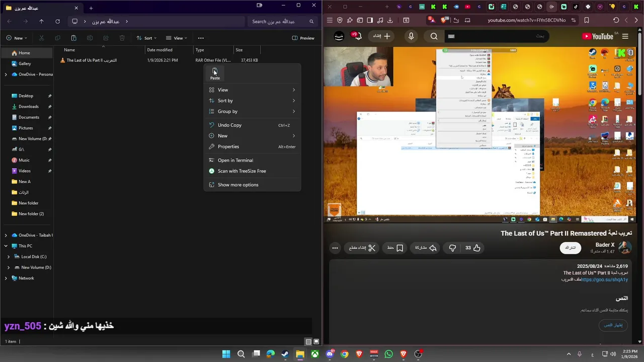
Task: Reload the YouTube page in browser
Action: point(616,20)
